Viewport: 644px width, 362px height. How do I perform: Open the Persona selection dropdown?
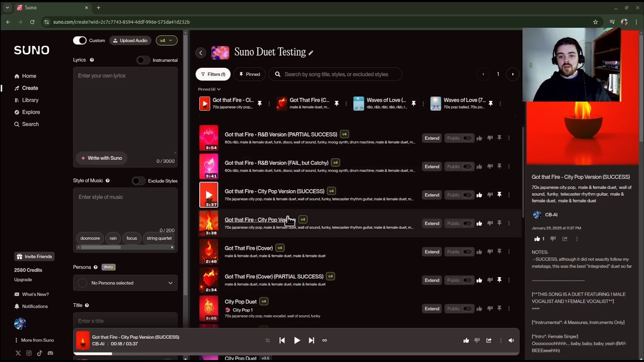pos(125,283)
